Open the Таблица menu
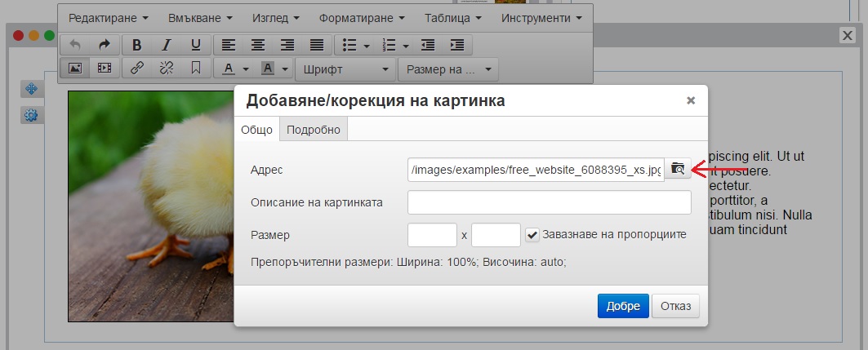Viewport: 868px width, 350px height. [x=453, y=18]
